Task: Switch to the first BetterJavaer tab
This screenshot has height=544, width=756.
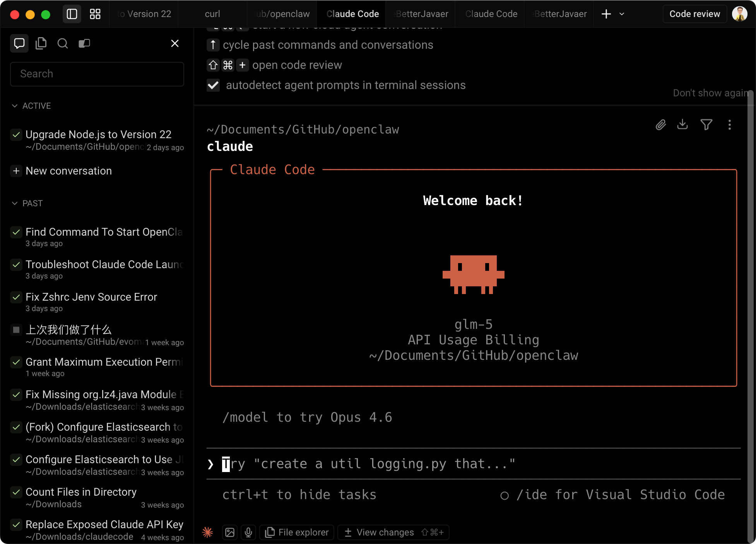Action: 421,14
